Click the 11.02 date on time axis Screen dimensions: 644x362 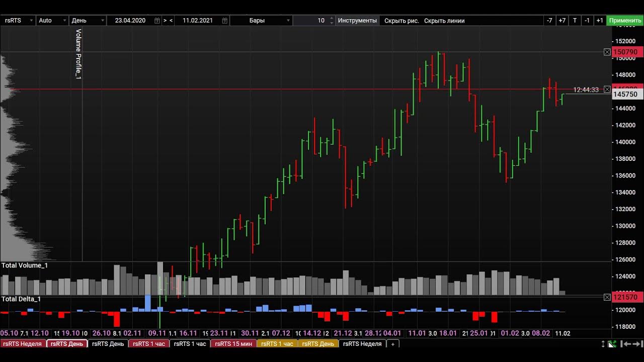click(561, 333)
